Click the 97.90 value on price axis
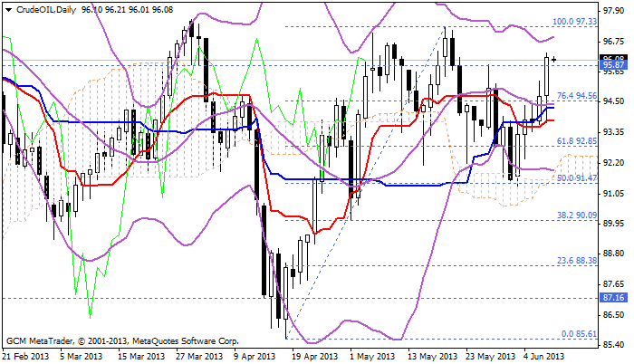 (x=613, y=9)
